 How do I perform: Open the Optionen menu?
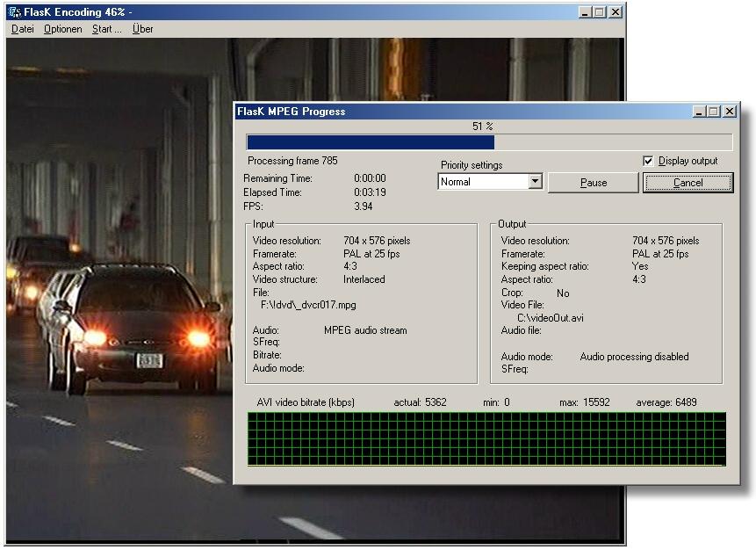[x=63, y=29]
